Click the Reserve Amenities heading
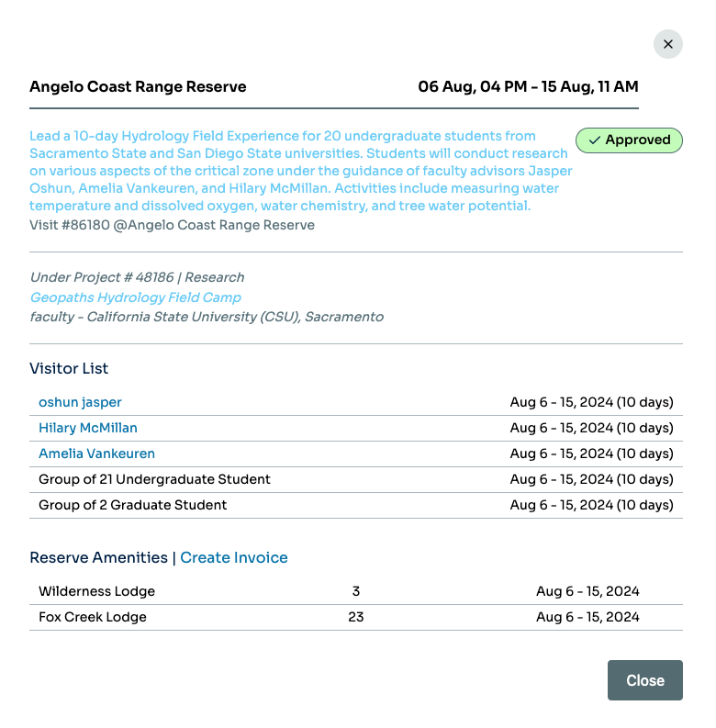 click(x=98, y=557)
